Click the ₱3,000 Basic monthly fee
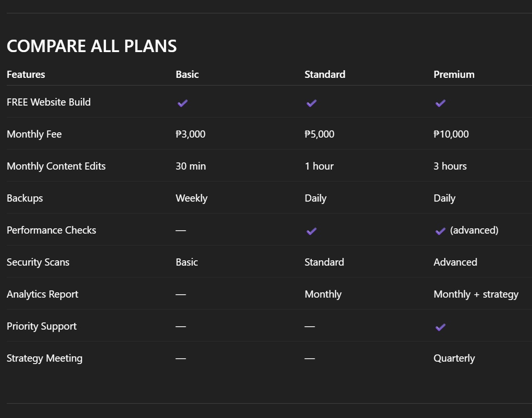Image resolution: width=532 pixels, height=418 pixels. point(191,134)
